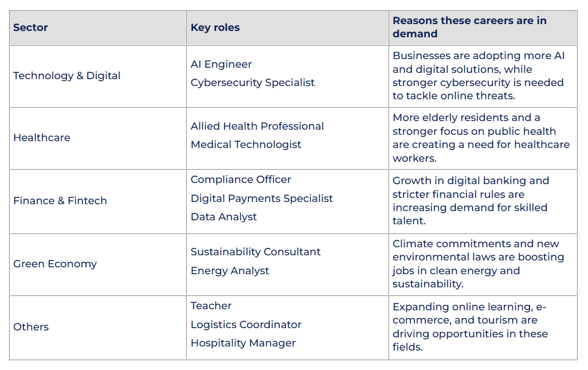Select the Green Economy sector cell
This screenshot has height=370, width=588.
pos(55,264)
